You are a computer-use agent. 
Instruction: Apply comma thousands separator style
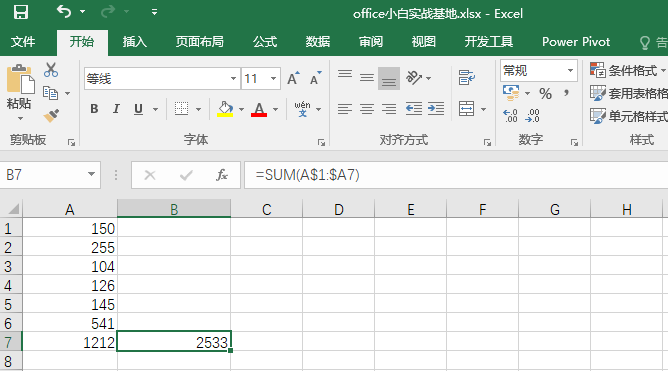(567, 93)
